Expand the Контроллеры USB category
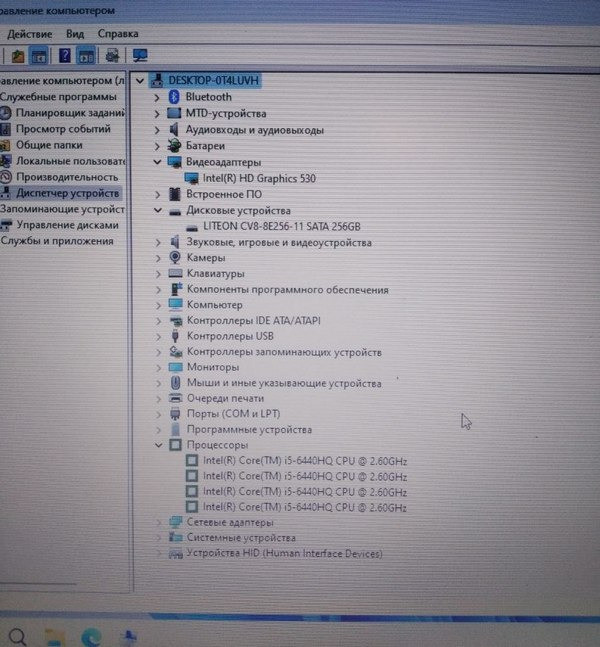The width and height of the screenshot is (600, 647). pyautogui.click(x=158, y=337)
